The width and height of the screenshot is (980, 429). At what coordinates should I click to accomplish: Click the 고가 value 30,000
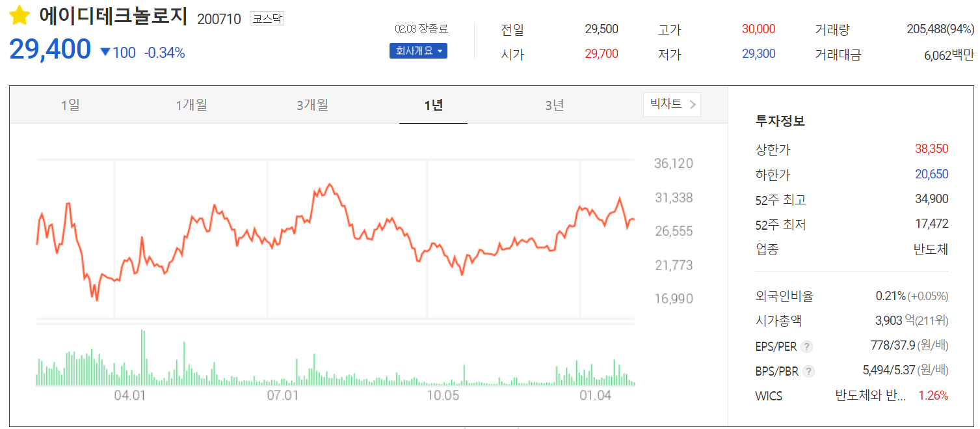pyautogui.click(x=759, y=29)
